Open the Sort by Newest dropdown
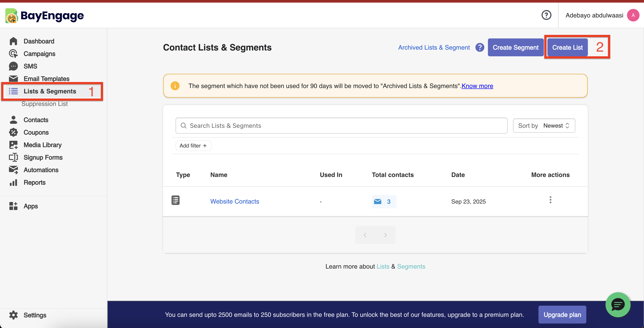This screenshot has height=328, width=644. tap(544, 126)
